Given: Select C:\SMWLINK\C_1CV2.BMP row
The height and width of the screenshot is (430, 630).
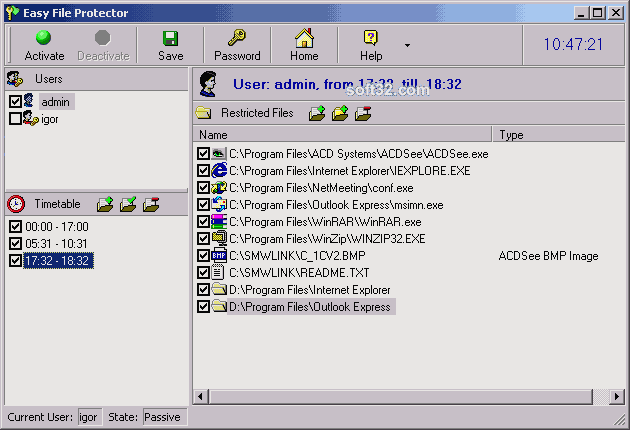Looking at the screenshot, I should [x=297, y=256].
